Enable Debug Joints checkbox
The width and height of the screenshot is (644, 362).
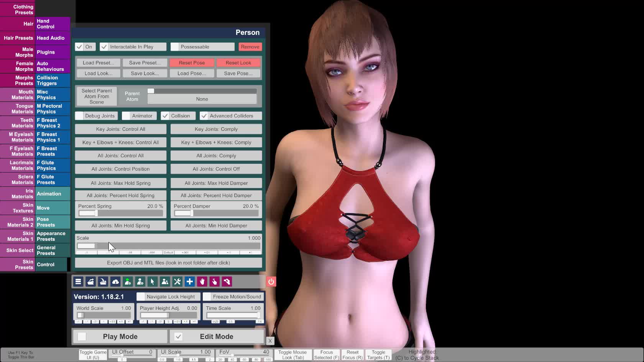79,116
